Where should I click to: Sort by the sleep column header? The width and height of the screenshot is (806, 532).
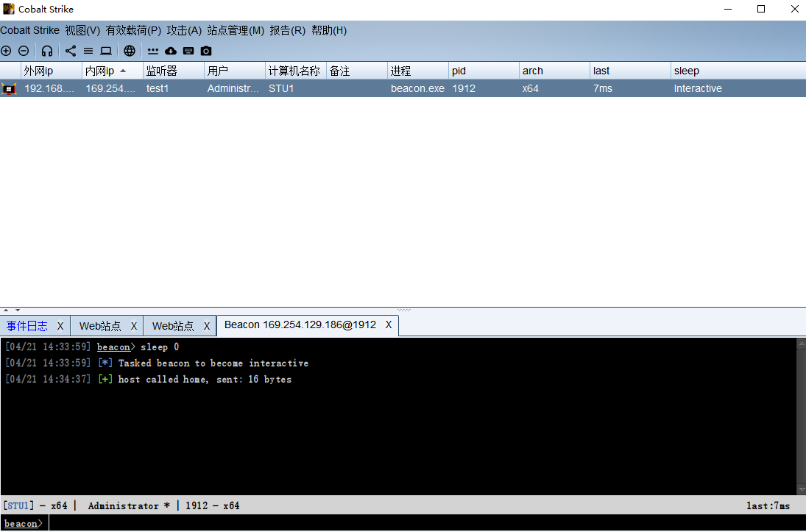tap(738, 71)
